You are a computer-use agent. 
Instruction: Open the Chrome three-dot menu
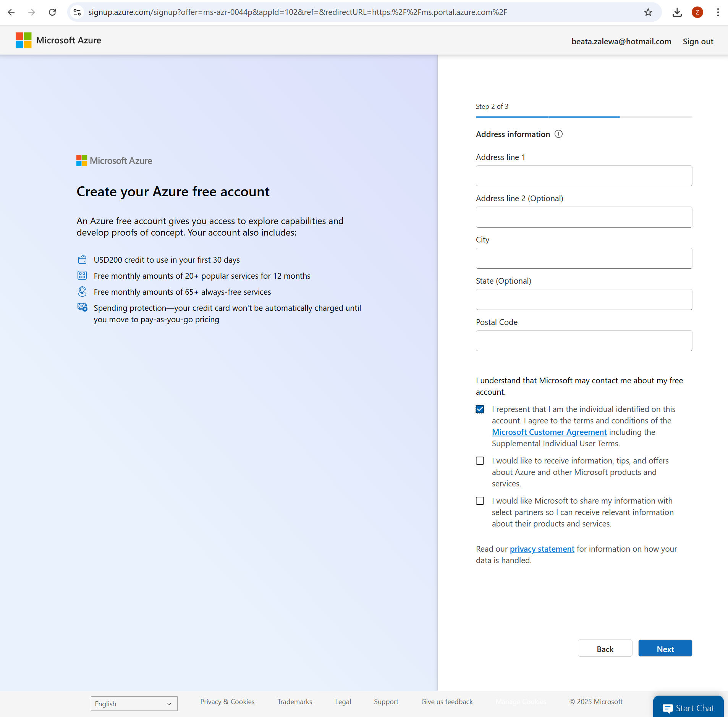click(x=718, y=12)
